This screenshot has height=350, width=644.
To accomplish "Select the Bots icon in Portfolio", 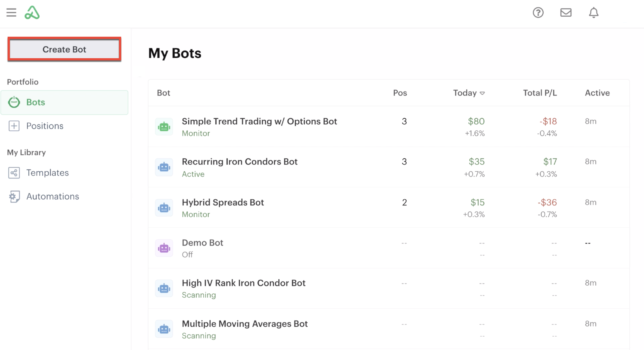I will tap(14, 102).
